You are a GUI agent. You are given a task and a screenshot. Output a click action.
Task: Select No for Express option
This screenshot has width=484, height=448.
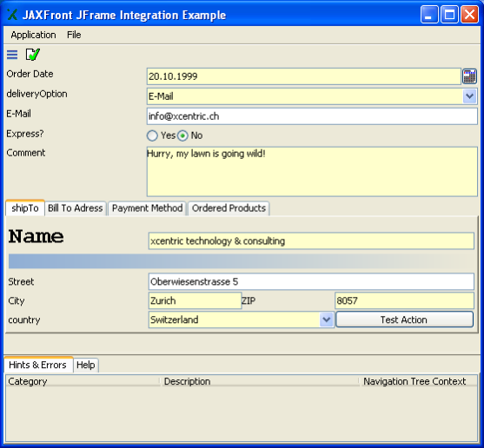[182, 135]
